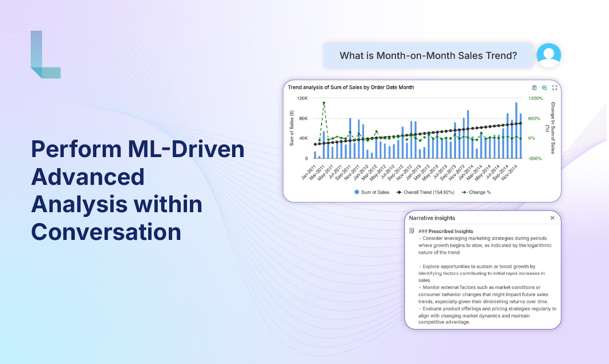The image size is (609, 364).
Task: Open the narrative insights clipboard icon on chart
Action: point(534,88)
